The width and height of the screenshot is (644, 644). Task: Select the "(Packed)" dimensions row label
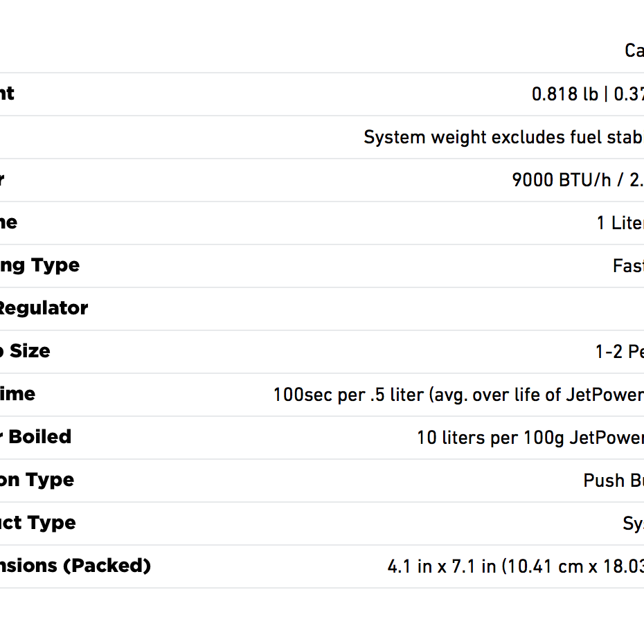tap(107, 566)
